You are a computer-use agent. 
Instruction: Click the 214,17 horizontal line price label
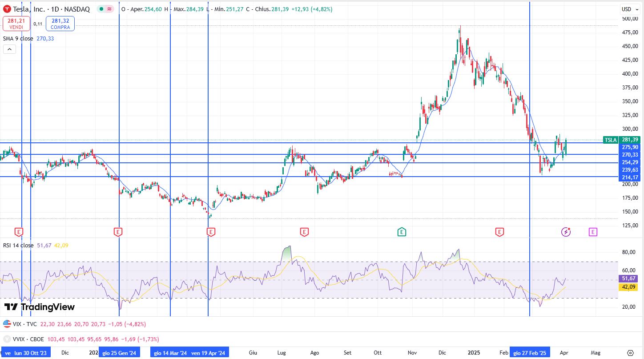tap(630, 177)
